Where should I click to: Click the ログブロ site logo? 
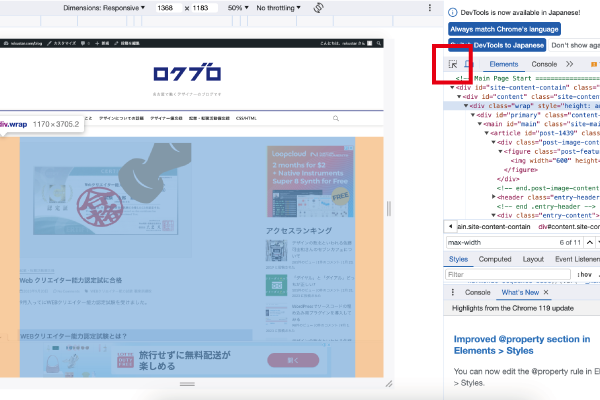point(187,72)
